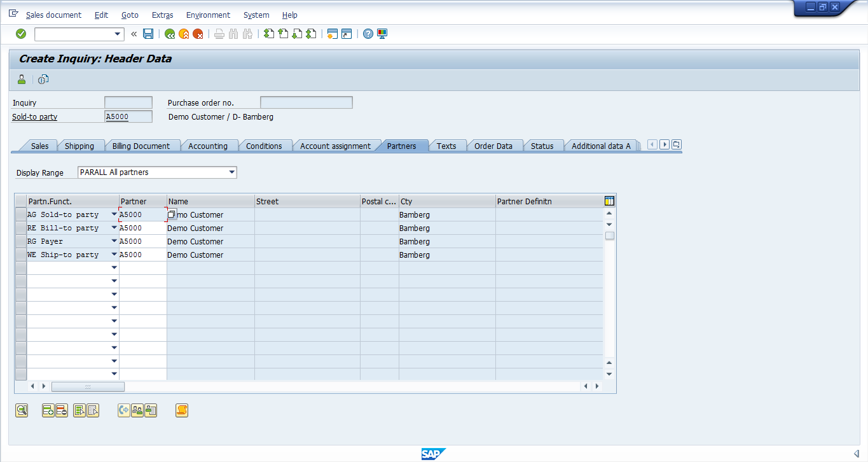Click the Sold-to party A5000 header field
This screenshot has width=868, height=462.
pyautogui.click(x=128, y=116)
